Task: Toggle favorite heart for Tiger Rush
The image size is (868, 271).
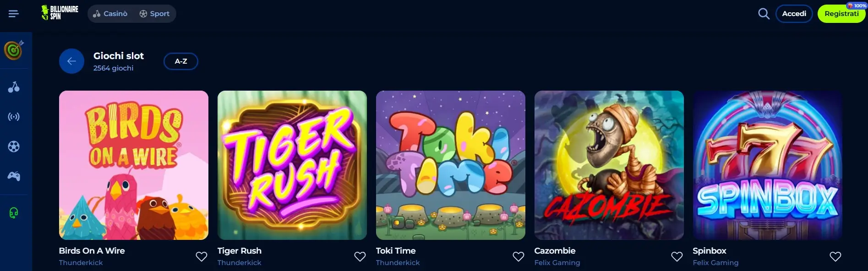Action: click(360, 256)
